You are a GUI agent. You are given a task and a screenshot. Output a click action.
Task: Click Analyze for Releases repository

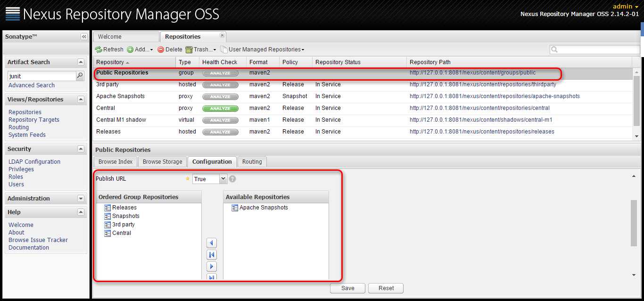point(220,132)
